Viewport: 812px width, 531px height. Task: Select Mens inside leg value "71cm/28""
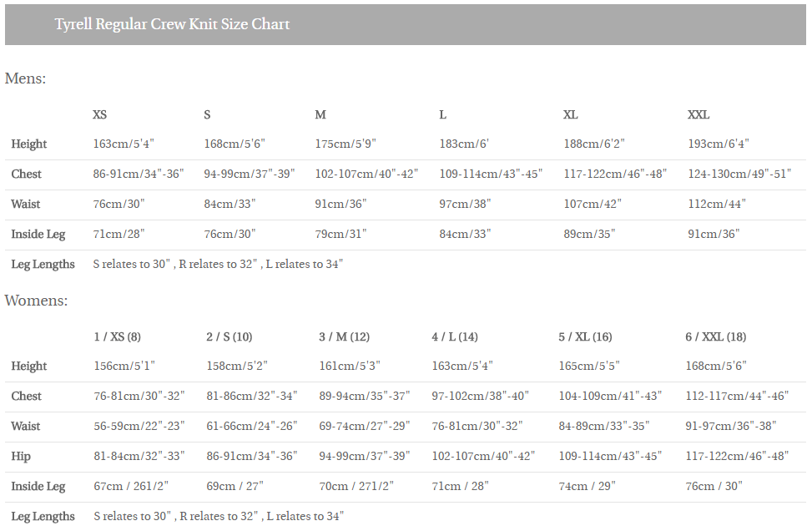[119, 234]
